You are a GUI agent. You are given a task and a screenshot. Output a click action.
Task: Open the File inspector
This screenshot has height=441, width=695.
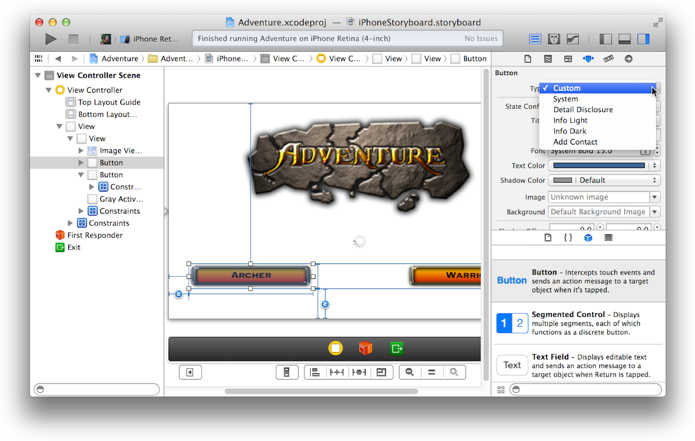527,59
